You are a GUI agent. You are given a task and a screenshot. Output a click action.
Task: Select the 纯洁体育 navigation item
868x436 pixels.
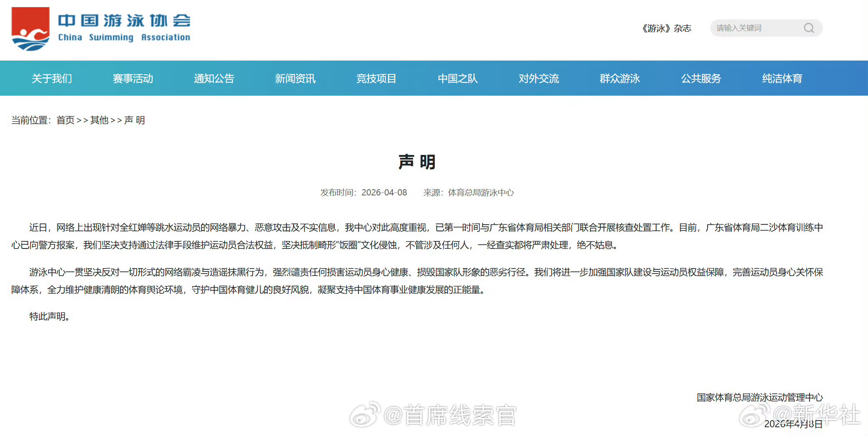coord(782,78)
